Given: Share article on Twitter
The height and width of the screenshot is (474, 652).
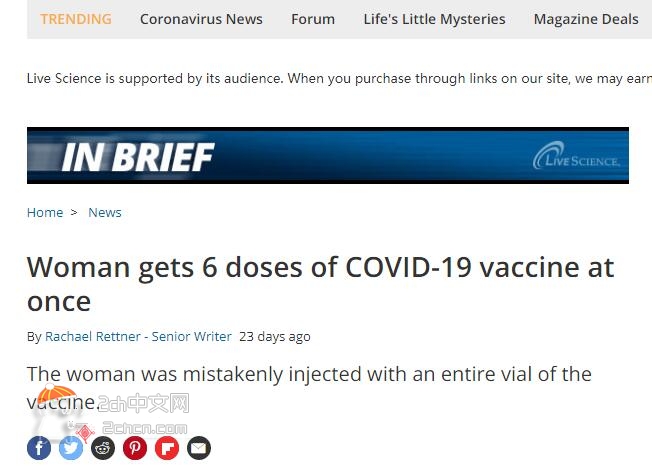Looking at the screenshot, I should [x=71, y=448].
